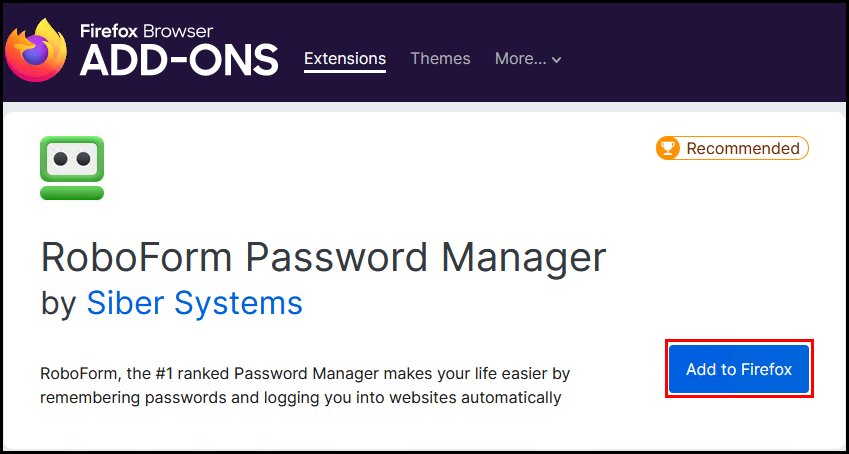This screenshot has height=454, width=849.
Task: Click the RoboForm green robot icon
Action: pyautogui.click(x=72, y=167)
